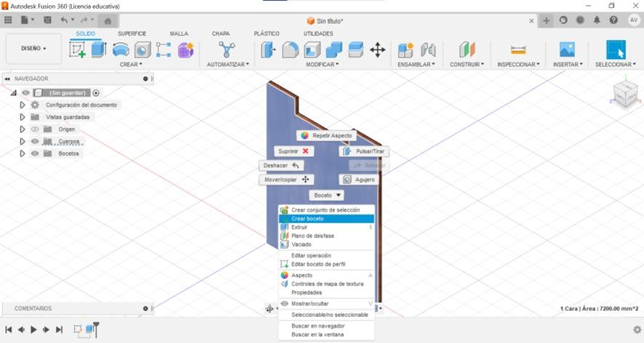Viewport: 644px width, 343px height.
Task: Select the Combine tool icon
Action: pos(334,49)
